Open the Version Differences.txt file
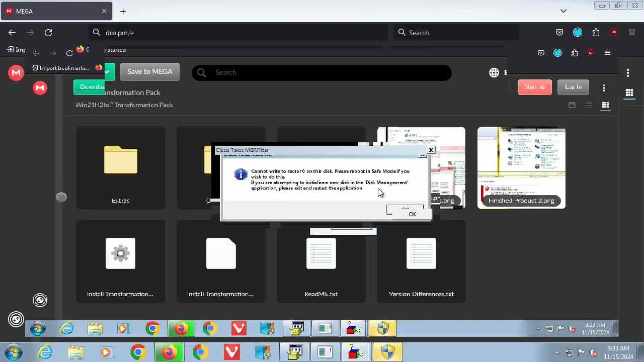Viewport: 644px width, 362px height. click(421, 261)
